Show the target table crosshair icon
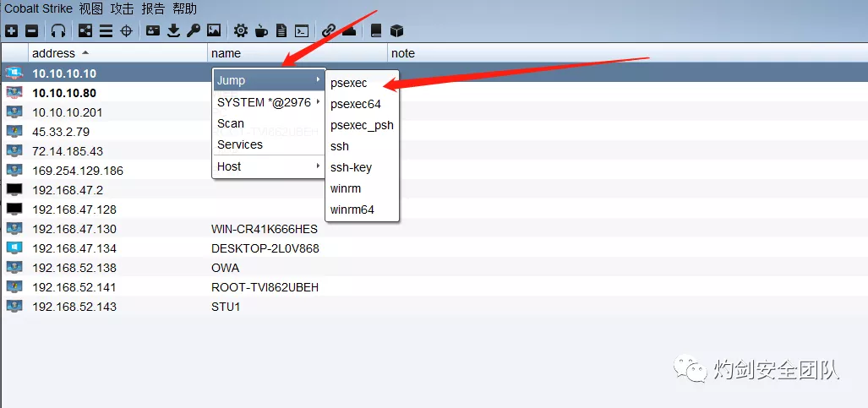The image size is (868, 408). [x=126, y=30]
